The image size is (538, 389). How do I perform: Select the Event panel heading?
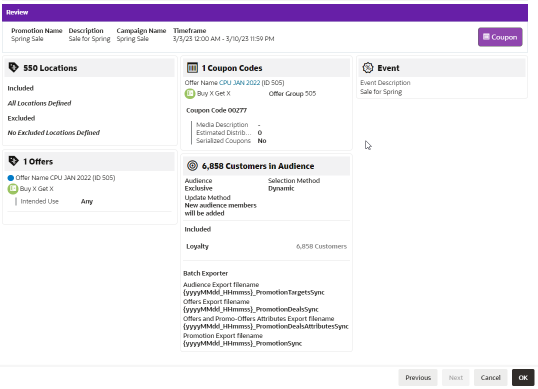388,68
